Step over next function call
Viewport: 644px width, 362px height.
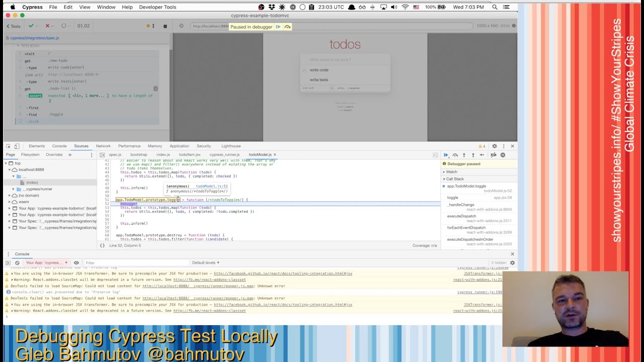(x=455, y=155)
